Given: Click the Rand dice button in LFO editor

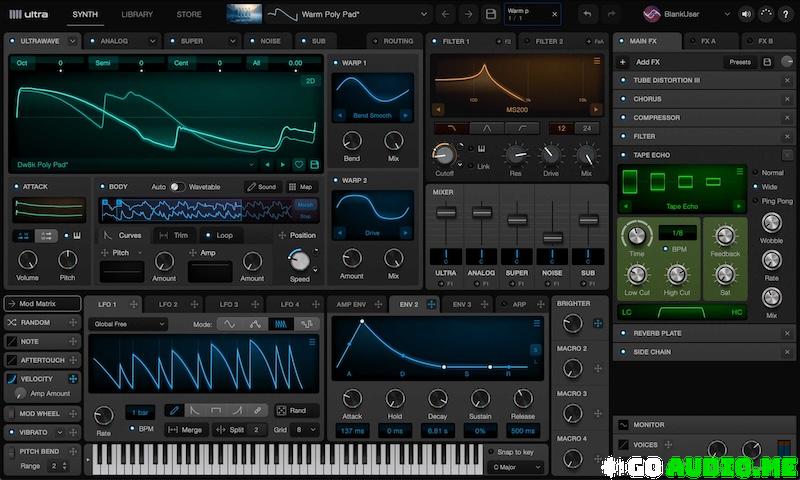Looking at the screenshot, I should [291, 410].
